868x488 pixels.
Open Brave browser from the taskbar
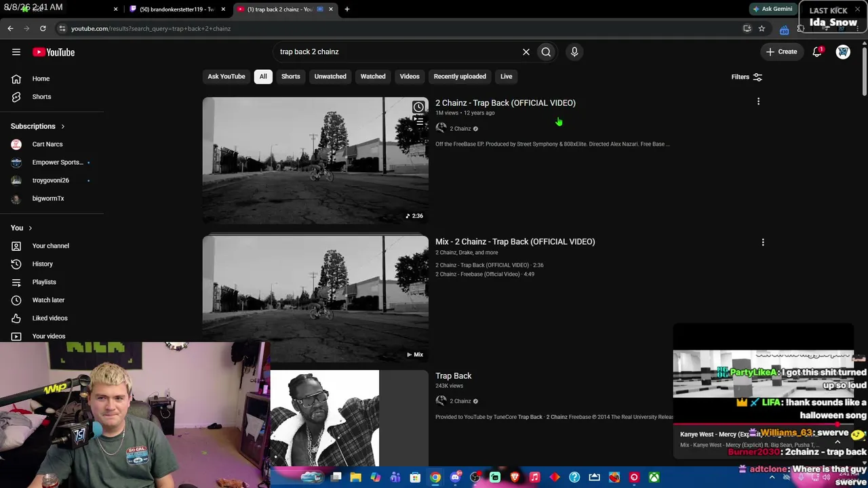[515, 477]
